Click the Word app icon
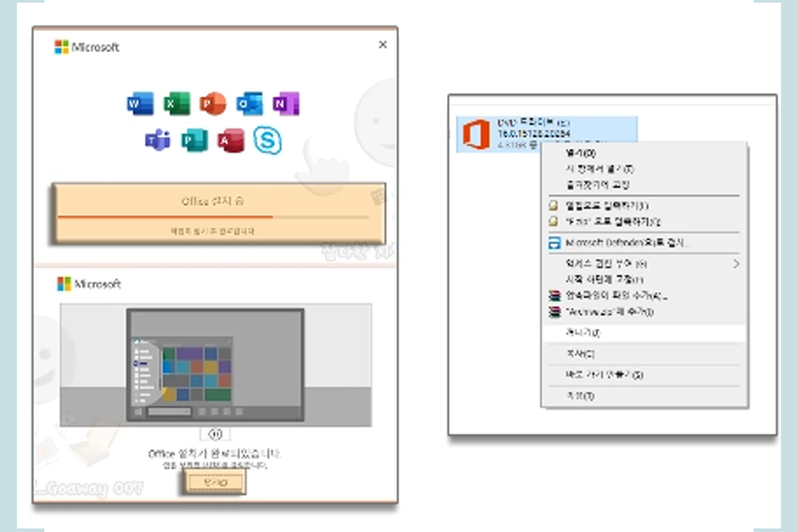 click(x=140, y=104)
